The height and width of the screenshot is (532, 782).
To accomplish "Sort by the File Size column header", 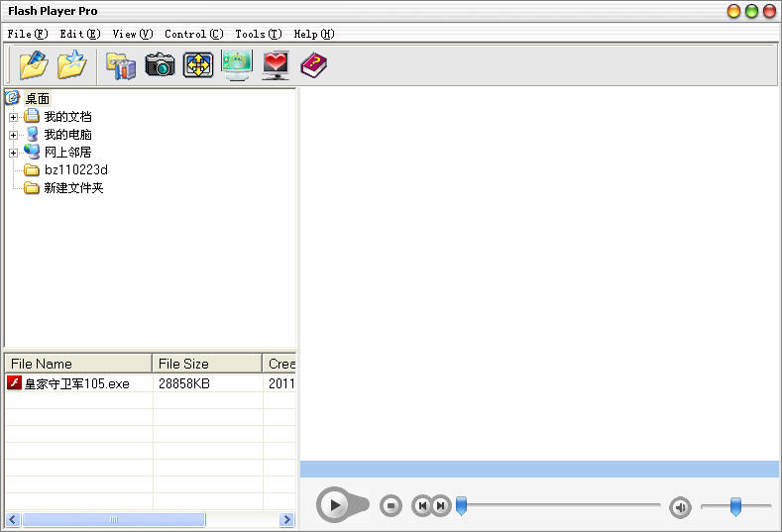I will [207, 364].
